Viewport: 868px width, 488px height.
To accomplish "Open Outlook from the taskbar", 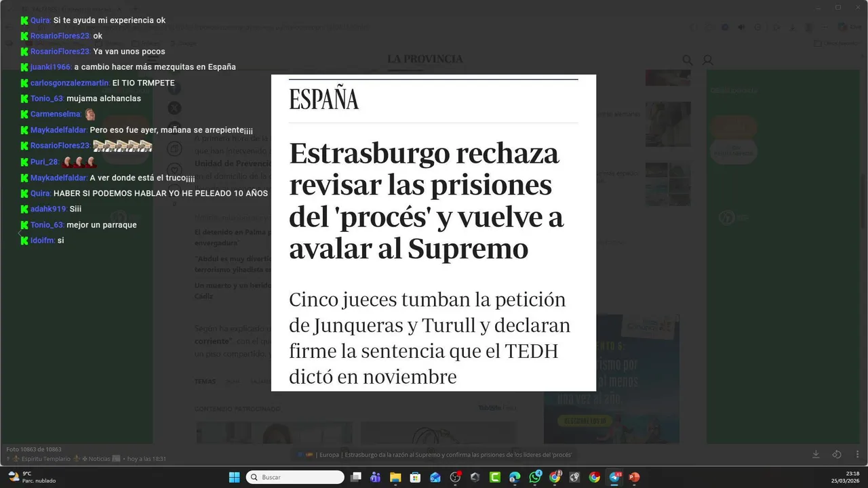I will point(435,477).
